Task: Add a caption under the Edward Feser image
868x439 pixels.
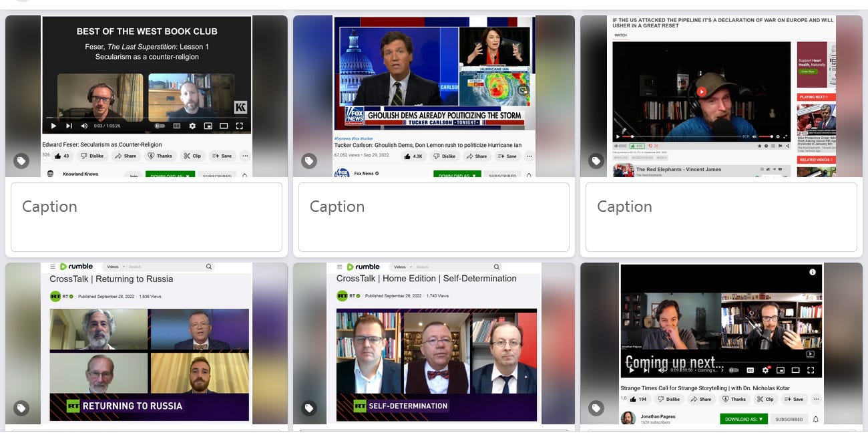Action: coord(146,217)
